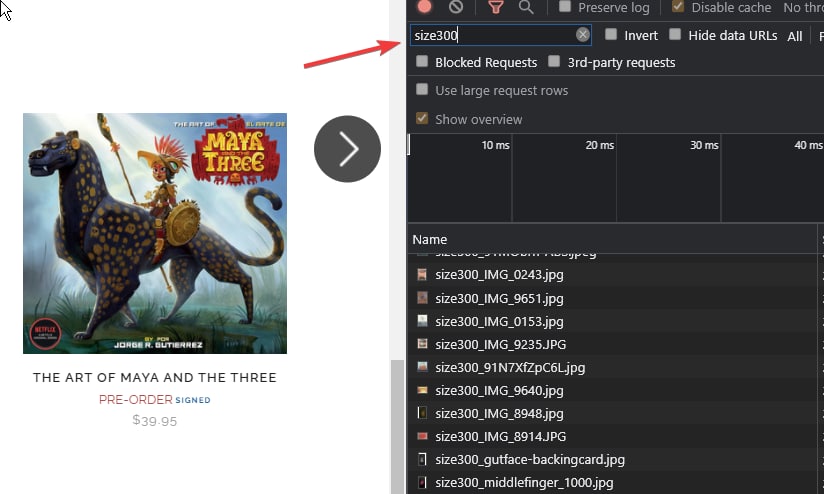
Task: Select the All request type filter
Action: (795, 36)
